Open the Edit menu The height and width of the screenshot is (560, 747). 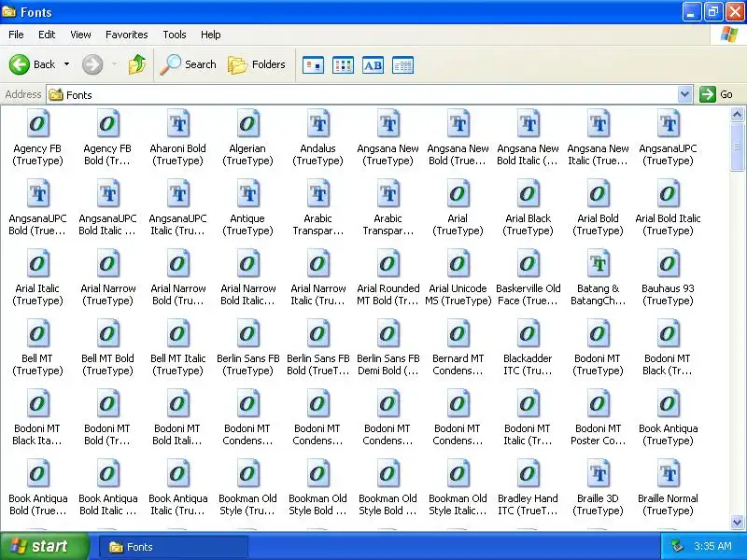[x=47, y=35]
